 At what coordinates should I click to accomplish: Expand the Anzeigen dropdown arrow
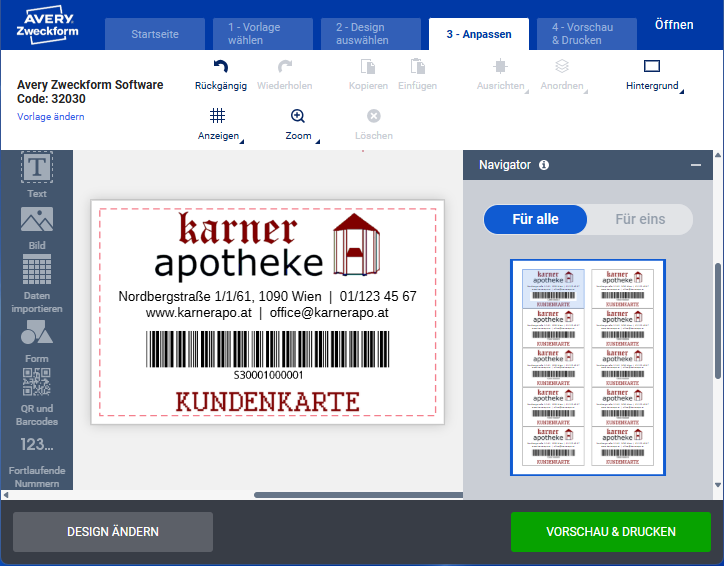click(x=241, y=141)
